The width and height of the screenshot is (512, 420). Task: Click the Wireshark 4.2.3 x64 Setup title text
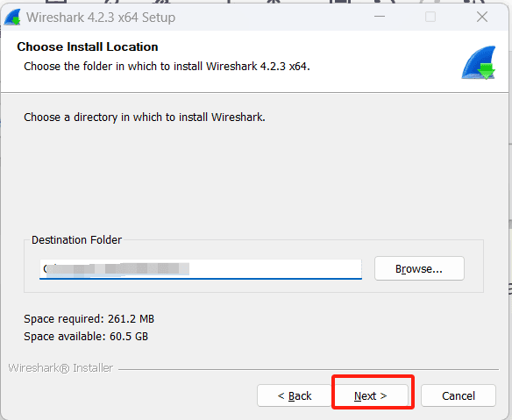pyautogui.click(x=101, y=18)
